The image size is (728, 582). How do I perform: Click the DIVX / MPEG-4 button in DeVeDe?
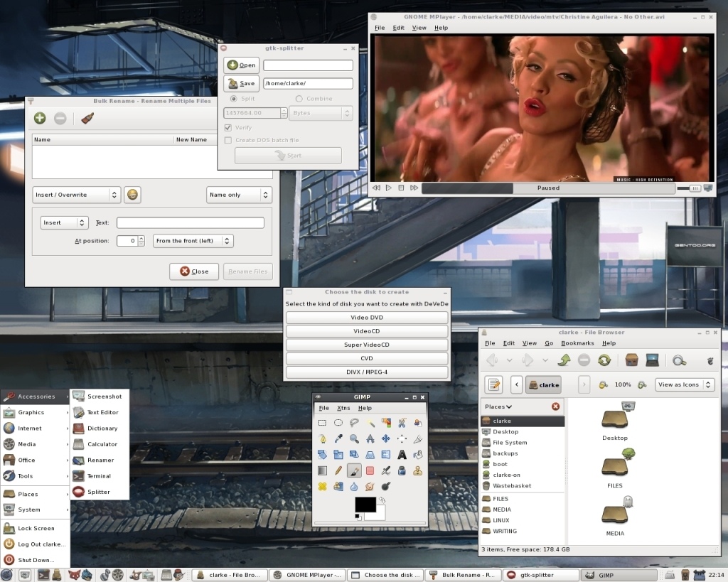(x=367, y=372)
